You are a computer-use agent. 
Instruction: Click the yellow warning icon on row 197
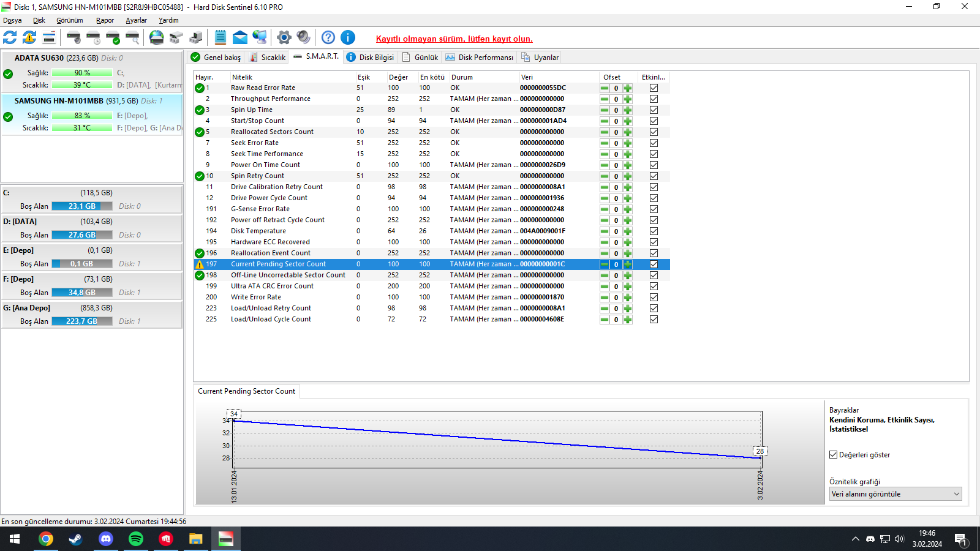point(200,264)
